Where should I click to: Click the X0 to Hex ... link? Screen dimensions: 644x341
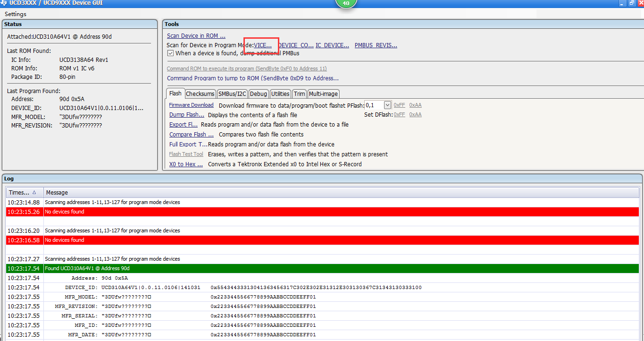pos(186,164)
